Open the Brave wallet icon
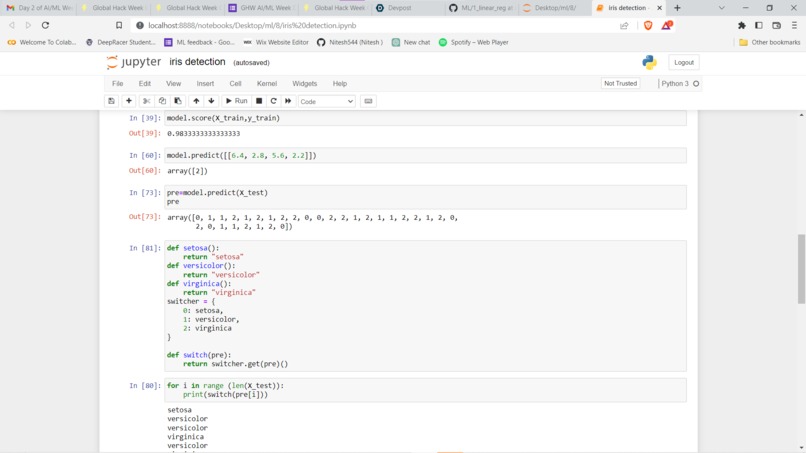 pyautogui.click(x=776, y=25)
